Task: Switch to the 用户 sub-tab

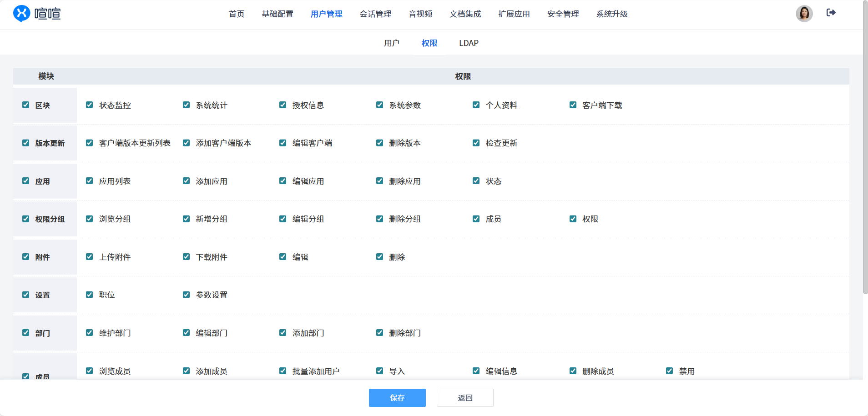Action: click(391, 43)
